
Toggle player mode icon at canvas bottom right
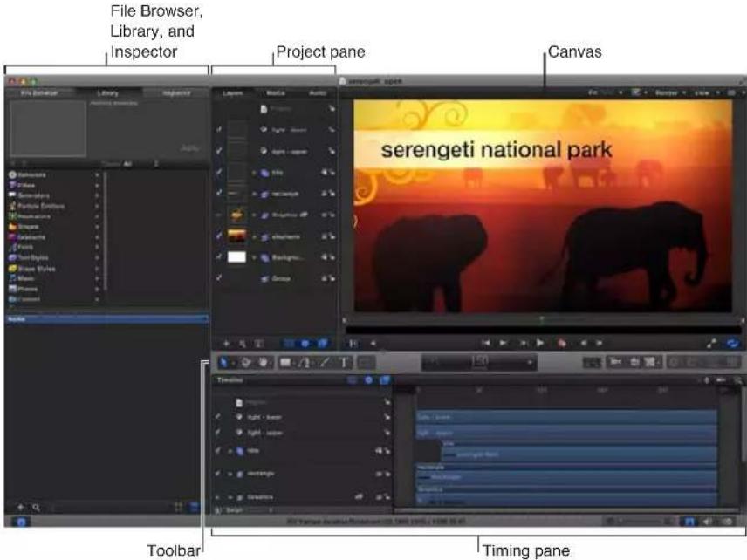pos(712,343)
